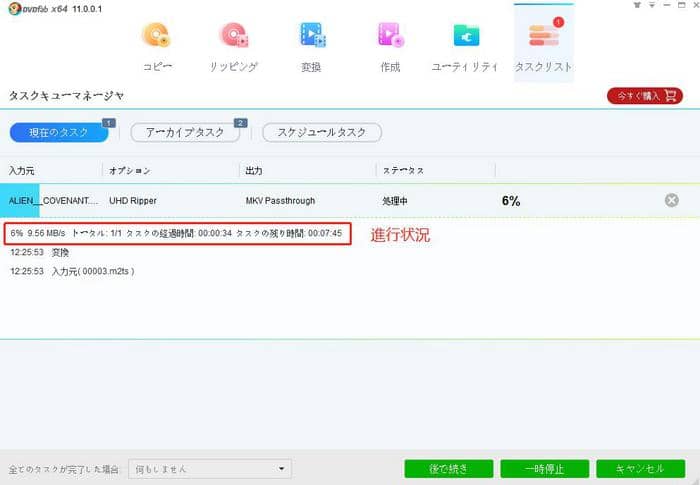Open the タスクリスト (Task list) module
Image resolution: width=700 pixels, height=485 pixels.
[x=543, y=46]
